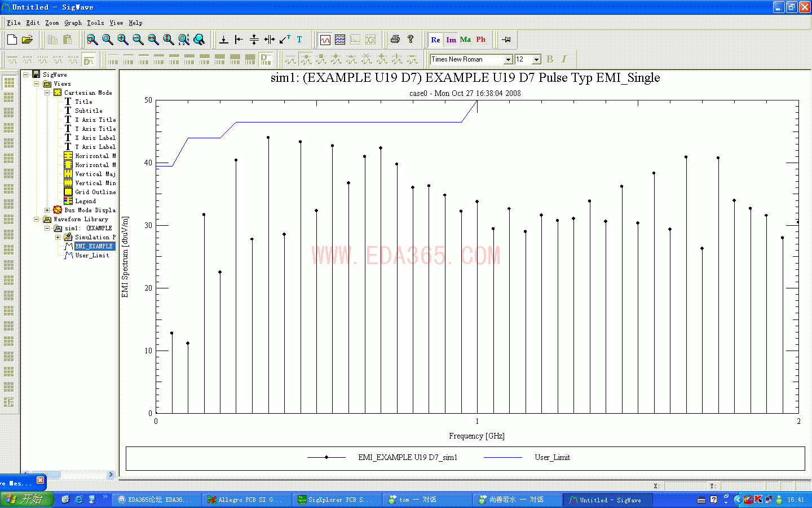Click EMI_EXAMPLE U19 D7_sim1 legend entry

coord(408,457)
